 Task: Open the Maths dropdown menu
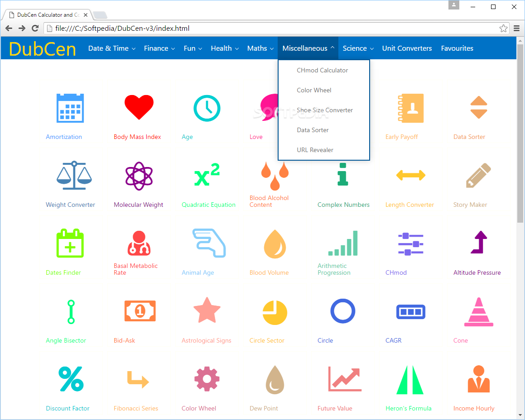[260, 48]
